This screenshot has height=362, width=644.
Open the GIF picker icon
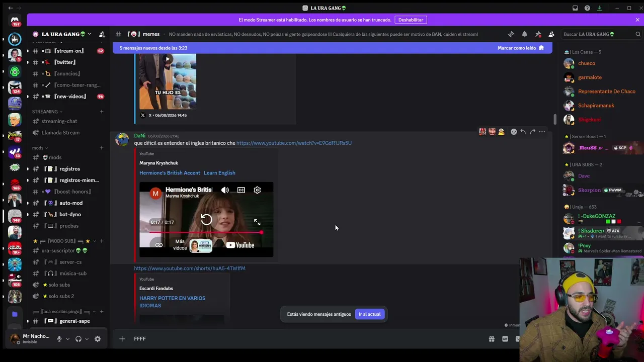505,339
